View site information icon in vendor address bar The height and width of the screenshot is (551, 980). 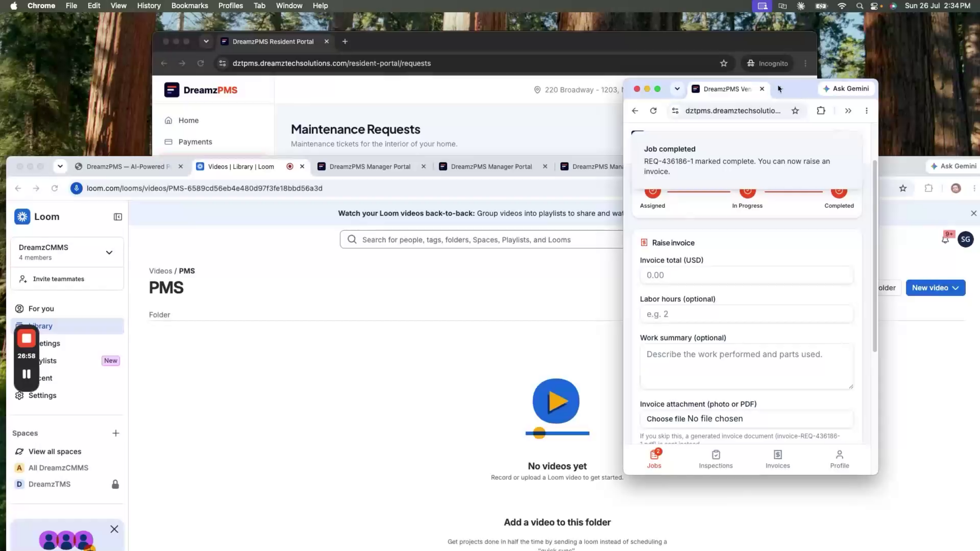click(x=675, y=111)
